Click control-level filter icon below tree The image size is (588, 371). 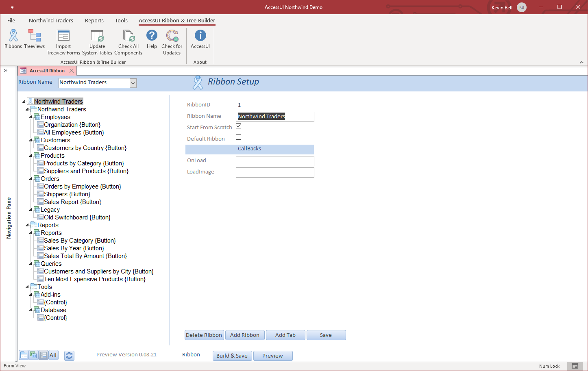tap(43, 355)
